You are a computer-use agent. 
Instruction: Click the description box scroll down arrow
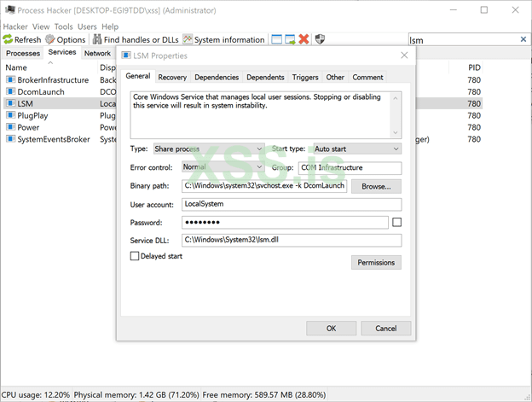[x=396, y=132]
